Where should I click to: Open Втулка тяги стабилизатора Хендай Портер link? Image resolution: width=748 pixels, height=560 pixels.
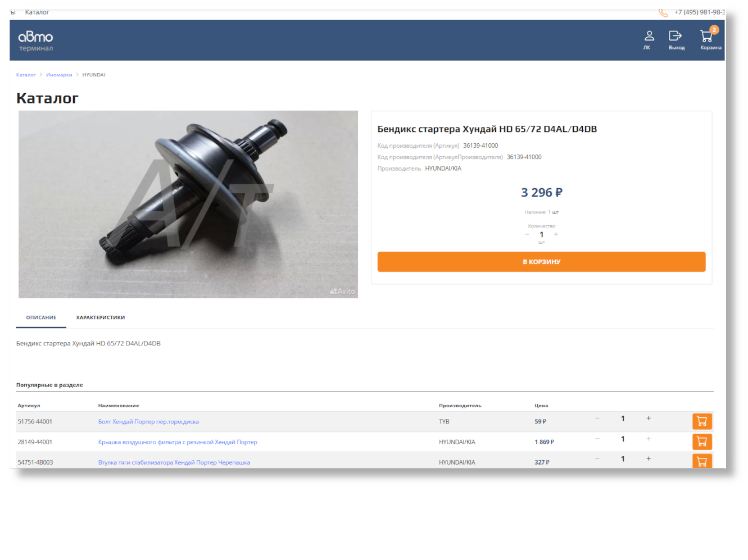[x=174, y=462]
